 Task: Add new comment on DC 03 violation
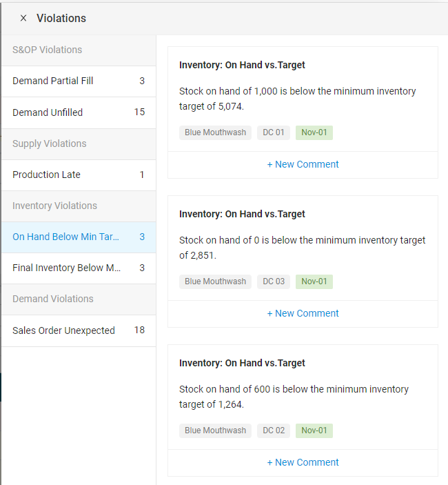pos(303,313)
